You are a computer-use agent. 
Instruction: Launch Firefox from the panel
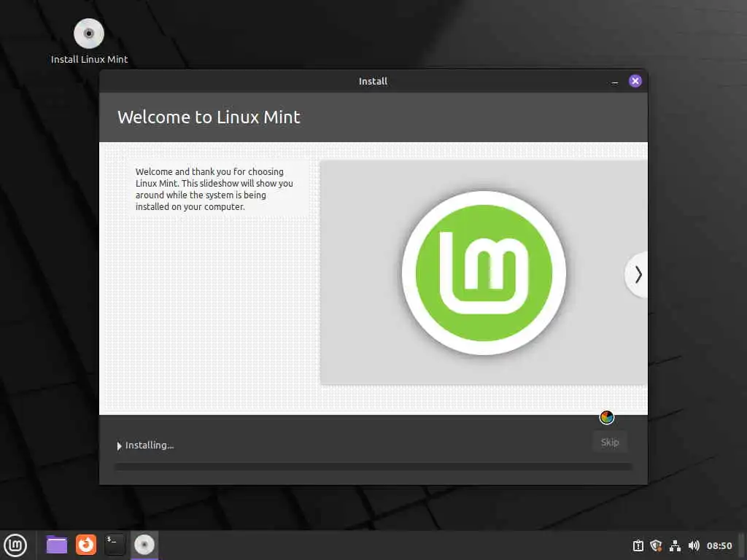[x=86, y=545]
